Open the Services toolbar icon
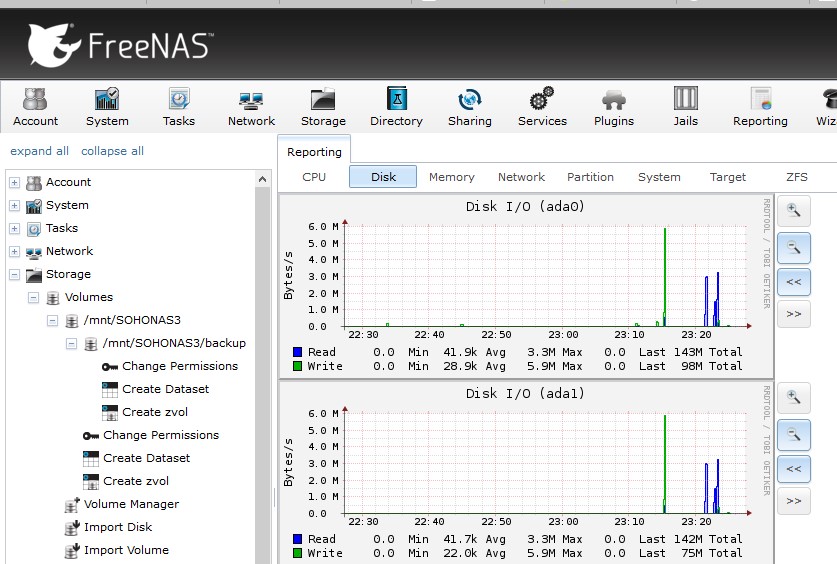 [542, 107]
